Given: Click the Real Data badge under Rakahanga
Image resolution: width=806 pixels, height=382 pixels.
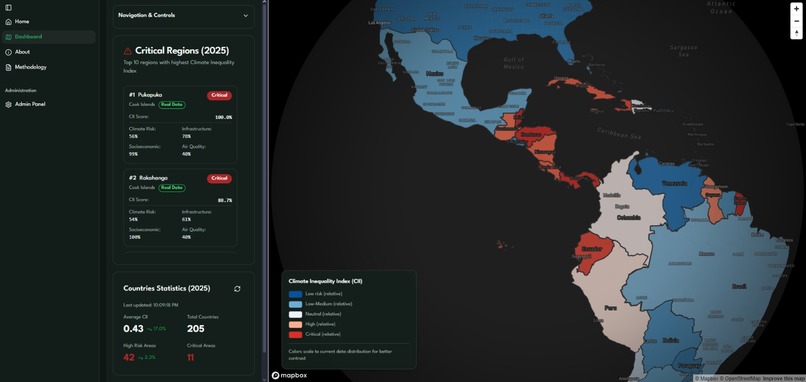Looking at the screenshot, I should [x=172, y=188].
